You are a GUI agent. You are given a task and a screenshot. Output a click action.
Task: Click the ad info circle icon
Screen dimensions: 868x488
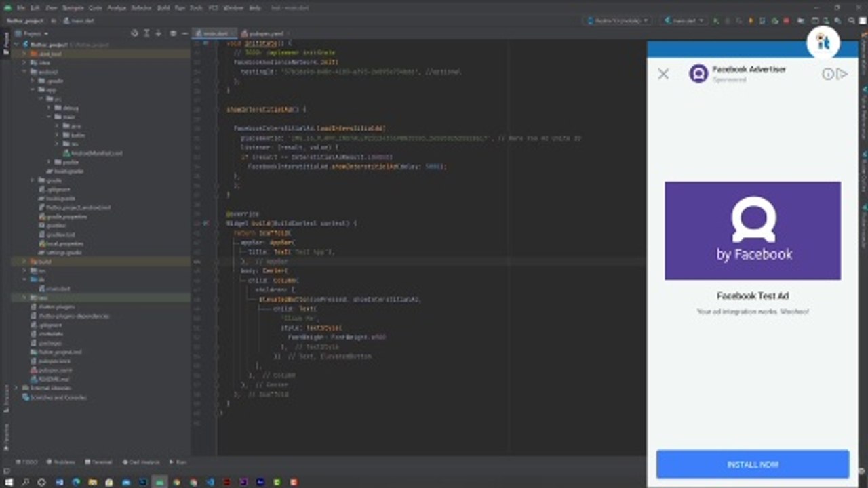828,74
